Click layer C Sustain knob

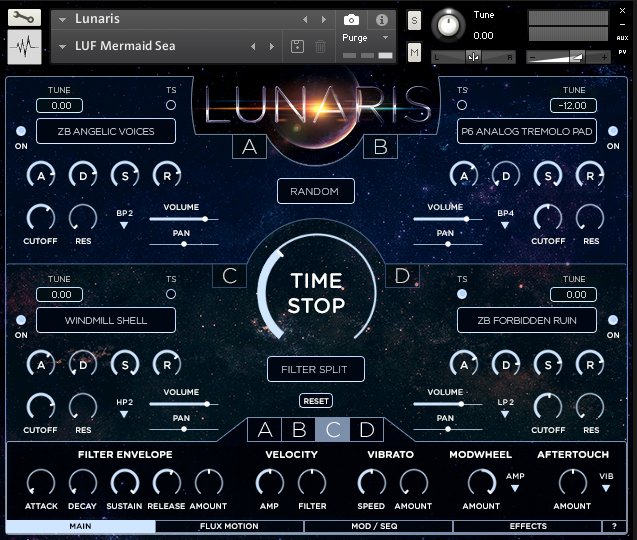[125, 364]
